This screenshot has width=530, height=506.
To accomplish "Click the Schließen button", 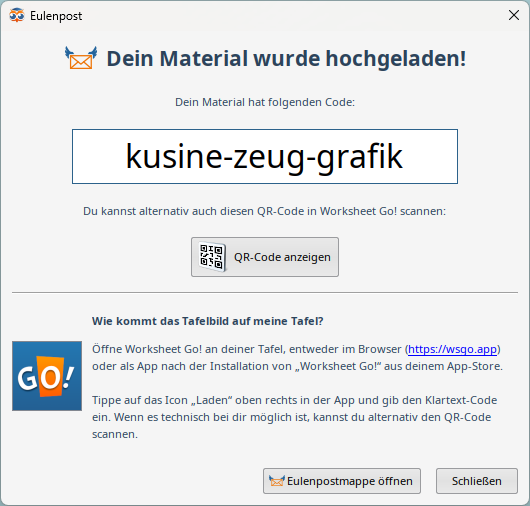I will coord(477,481).
